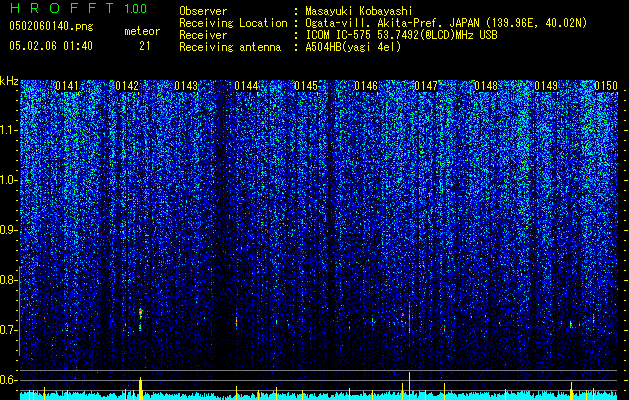
Task: Select the file name 0502060140.png
Action: [51, 27]
